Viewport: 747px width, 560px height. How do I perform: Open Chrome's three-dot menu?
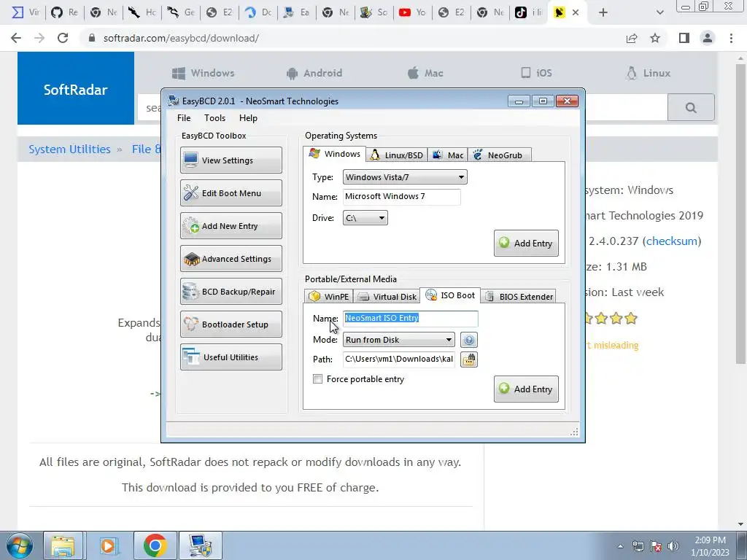tap(731, 38)
